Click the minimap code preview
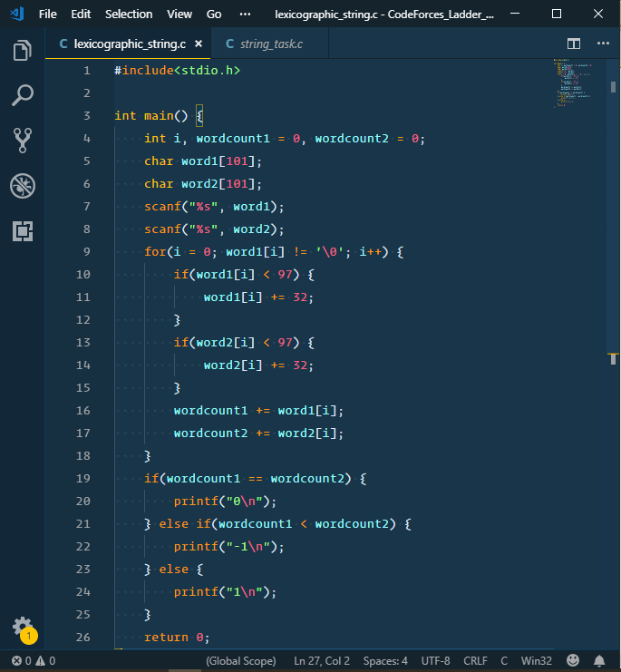621x672 pixels. (x=569, y=86)
